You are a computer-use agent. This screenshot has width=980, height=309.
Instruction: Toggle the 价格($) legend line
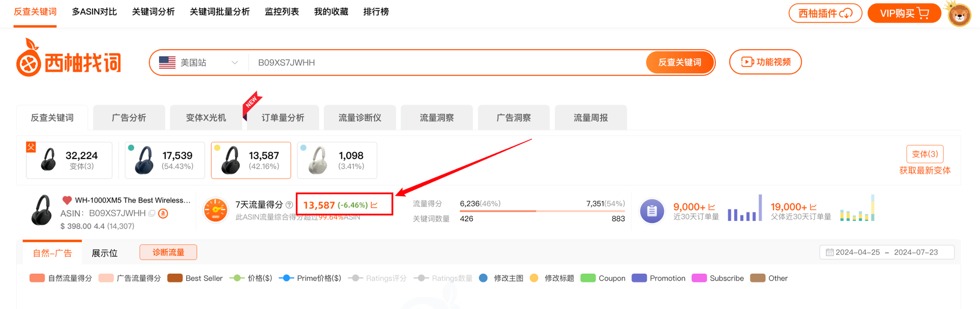click(x=250, y=278)
